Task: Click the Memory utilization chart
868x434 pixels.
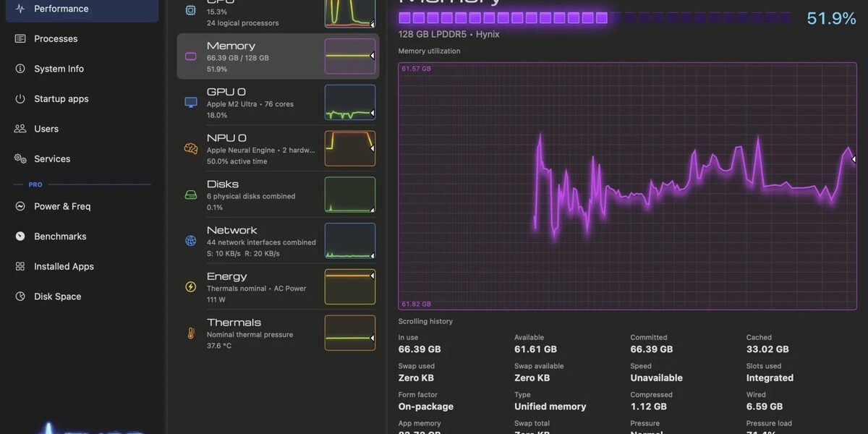Action: (627, 186)
